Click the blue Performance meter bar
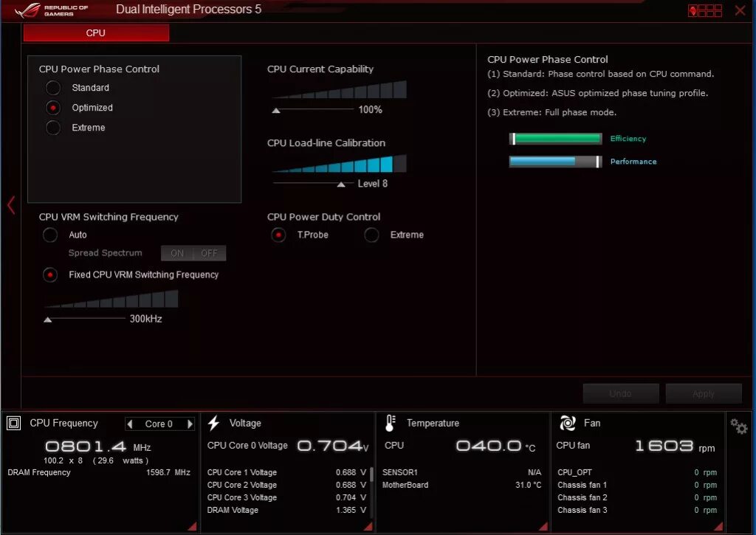This screenshot has height=535, width=756. coord(555,162)
